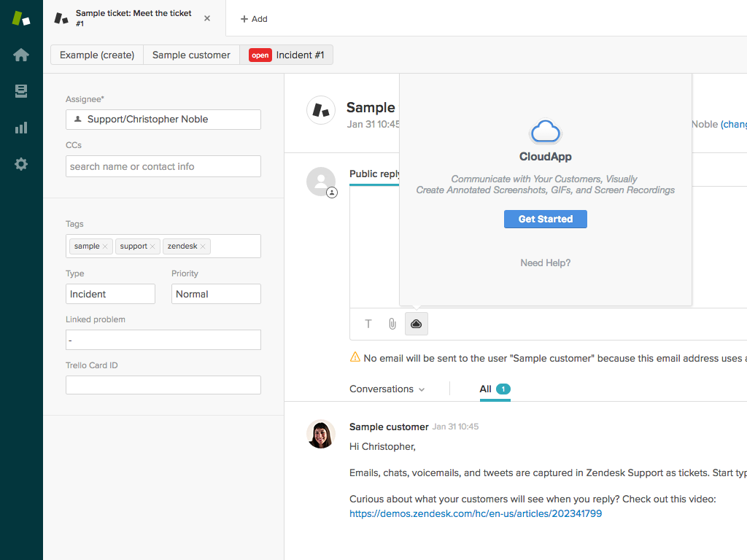The width and height of the screenshot is (747, 560).
Task: Remove the zendesk tag
Action: pos(203,246)
